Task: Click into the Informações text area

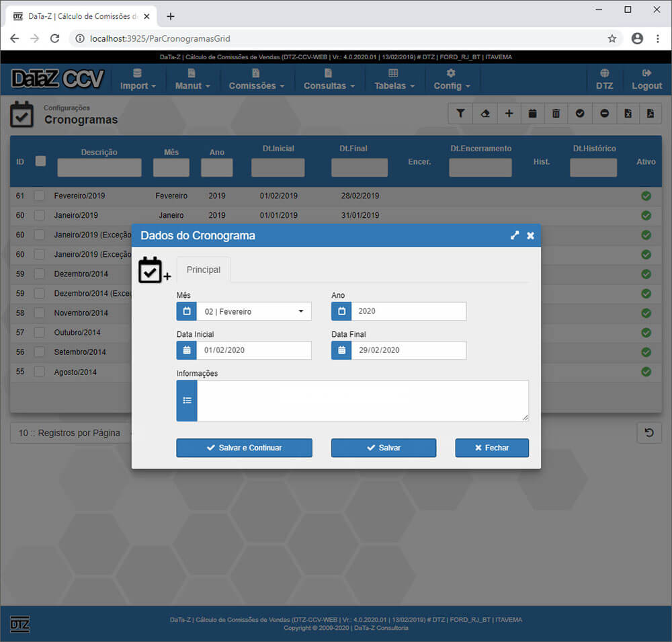Action: point(362,401)
